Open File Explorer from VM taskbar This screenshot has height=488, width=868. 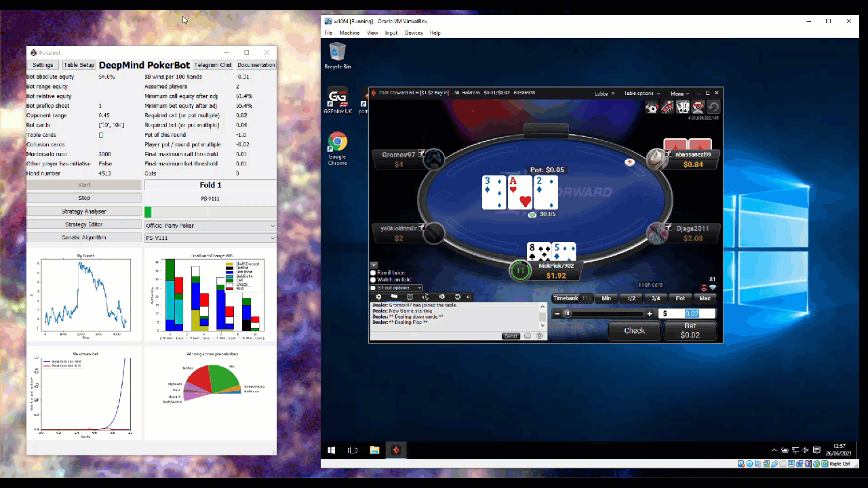pyautogui.click(x=374, y=450)
